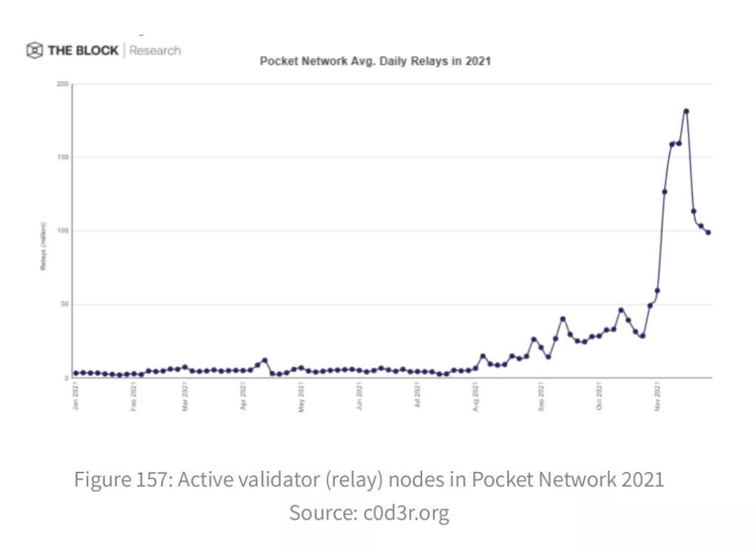The height and width of the screenshot is (549, 756).
Task: Click the first data point on the line
Action: [x=76, y=373]
